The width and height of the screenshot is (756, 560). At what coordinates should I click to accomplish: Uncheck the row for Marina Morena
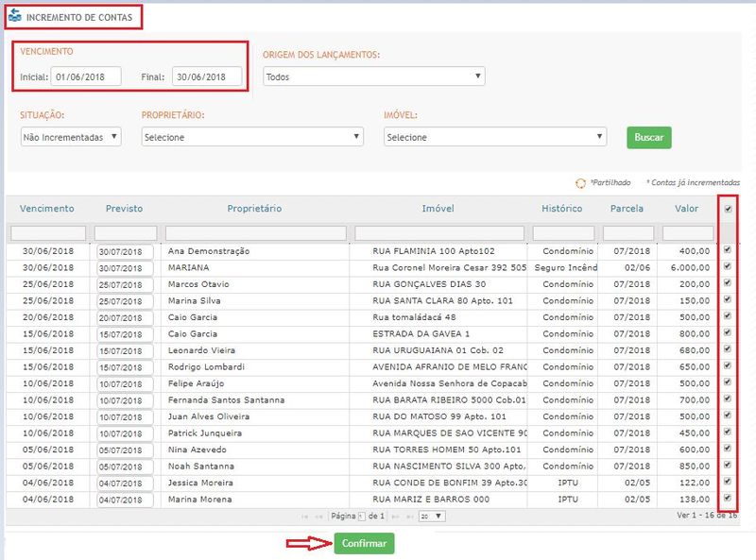point(727,498)
